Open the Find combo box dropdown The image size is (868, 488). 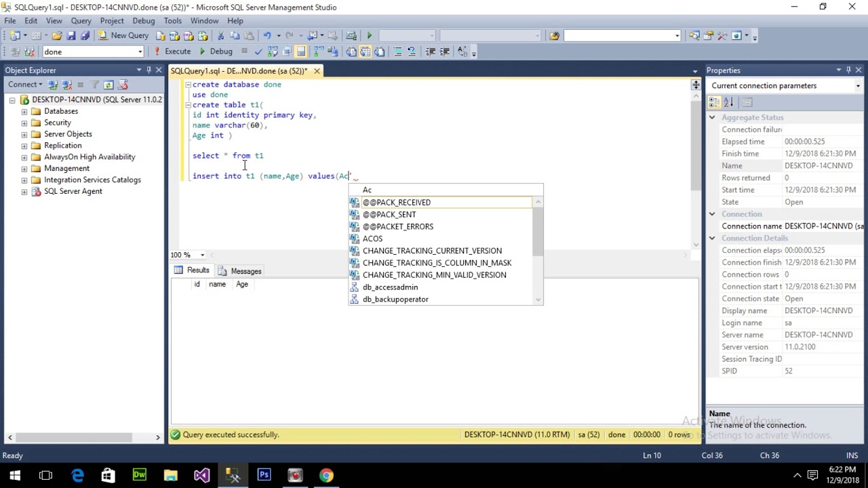(x=677, y=35)
